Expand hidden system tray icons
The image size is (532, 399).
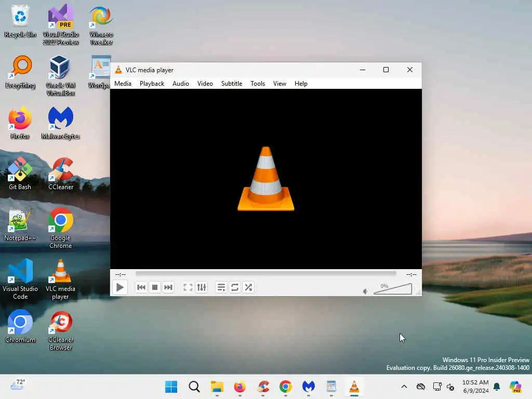pyautogui.click(x=404, y=387)
